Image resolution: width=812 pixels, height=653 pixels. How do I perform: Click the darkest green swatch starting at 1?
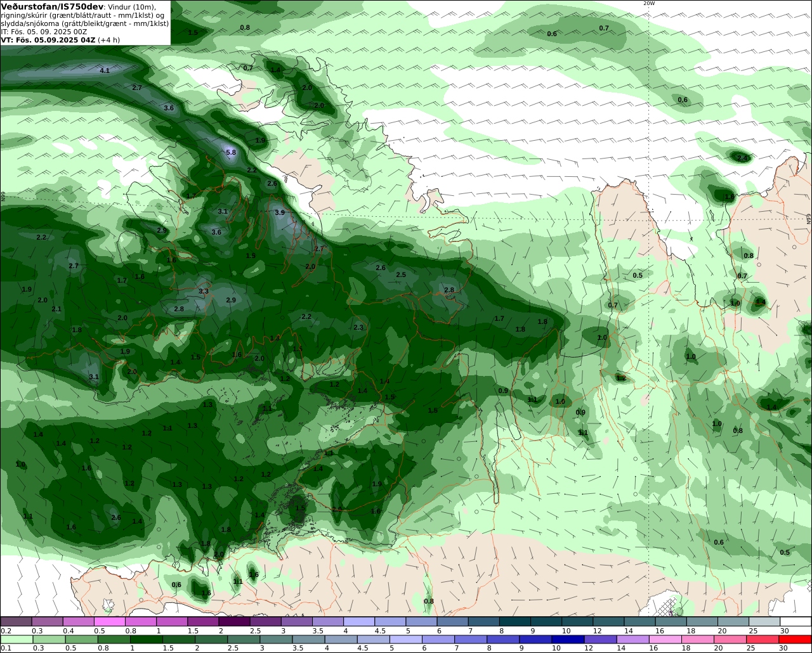[146, 640]
